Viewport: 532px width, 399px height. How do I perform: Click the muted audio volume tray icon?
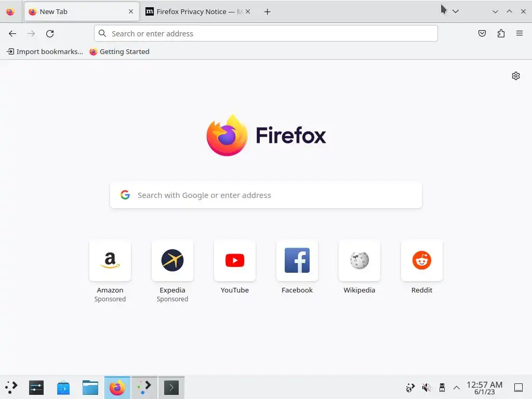point(426,388)
